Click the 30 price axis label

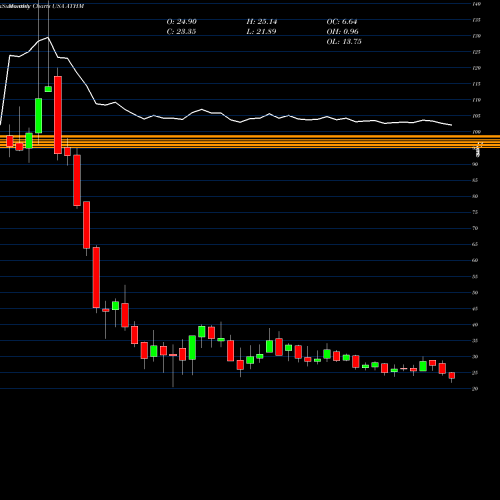click(x=475, y=357)
